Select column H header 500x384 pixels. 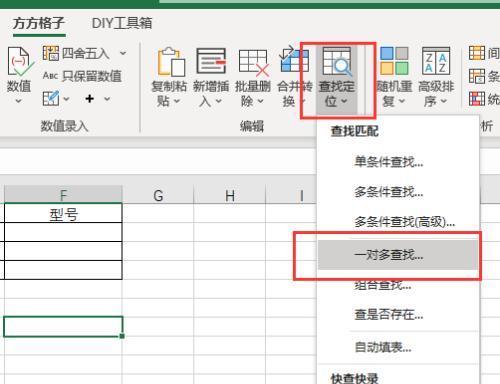coord(230,195)
